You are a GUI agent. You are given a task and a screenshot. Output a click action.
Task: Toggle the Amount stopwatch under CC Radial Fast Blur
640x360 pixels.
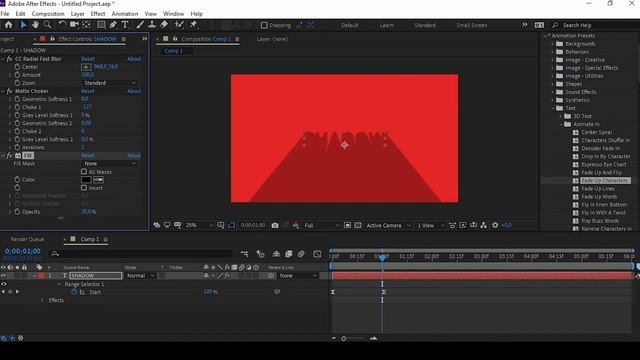click(17, 75)
